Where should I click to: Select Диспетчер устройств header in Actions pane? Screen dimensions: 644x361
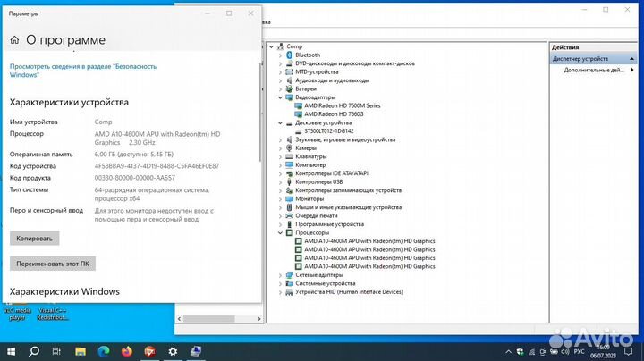click(581, 59)
